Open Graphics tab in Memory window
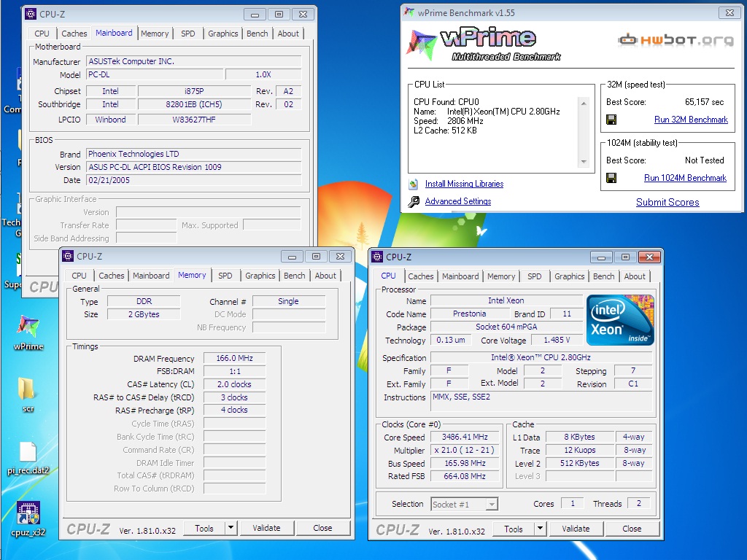 260,275
